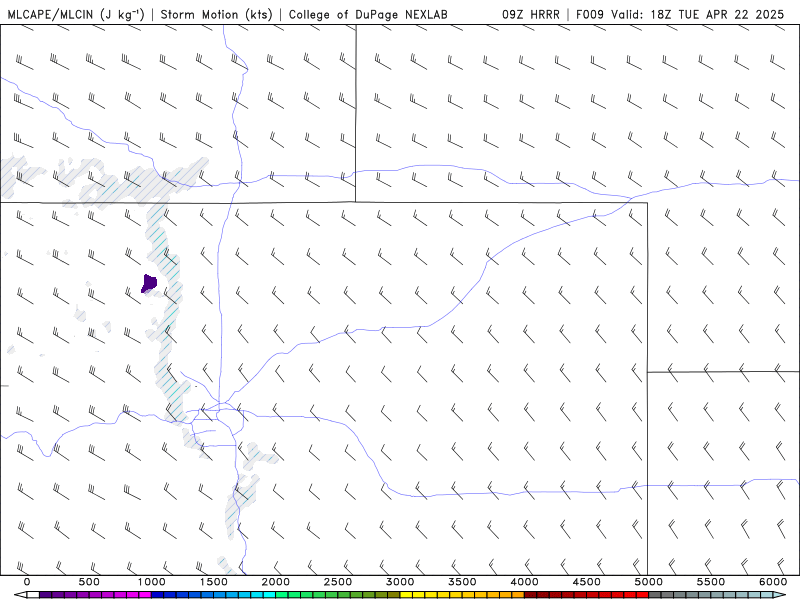The height and width of the screenshot is (600, 800).
Task: Click the left arrow end of colorbar
Action: pos(20,595)
